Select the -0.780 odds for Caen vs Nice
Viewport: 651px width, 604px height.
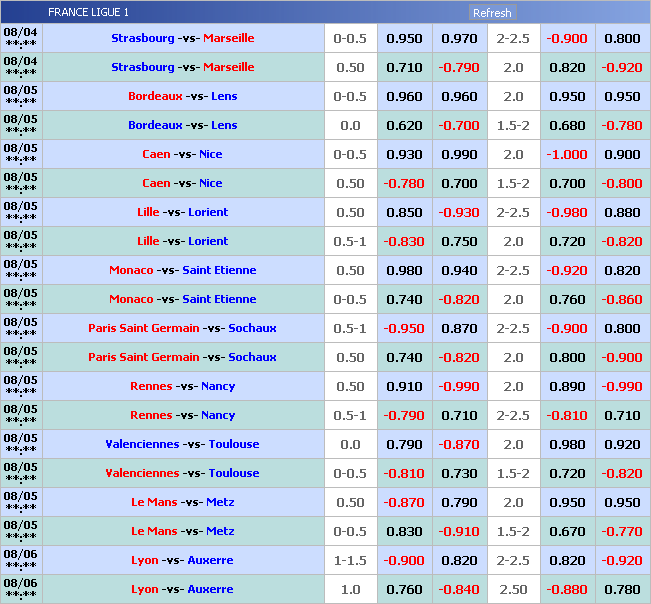coord(404,183)
